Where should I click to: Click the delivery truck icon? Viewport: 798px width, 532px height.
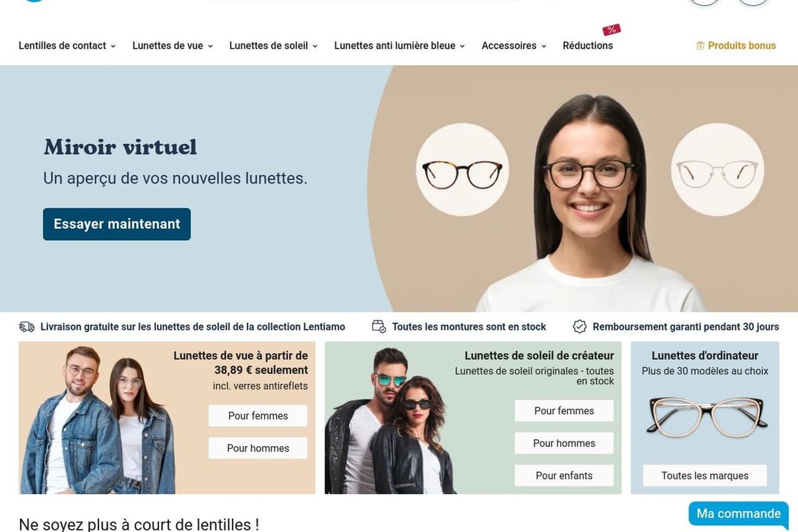[26, 327]
